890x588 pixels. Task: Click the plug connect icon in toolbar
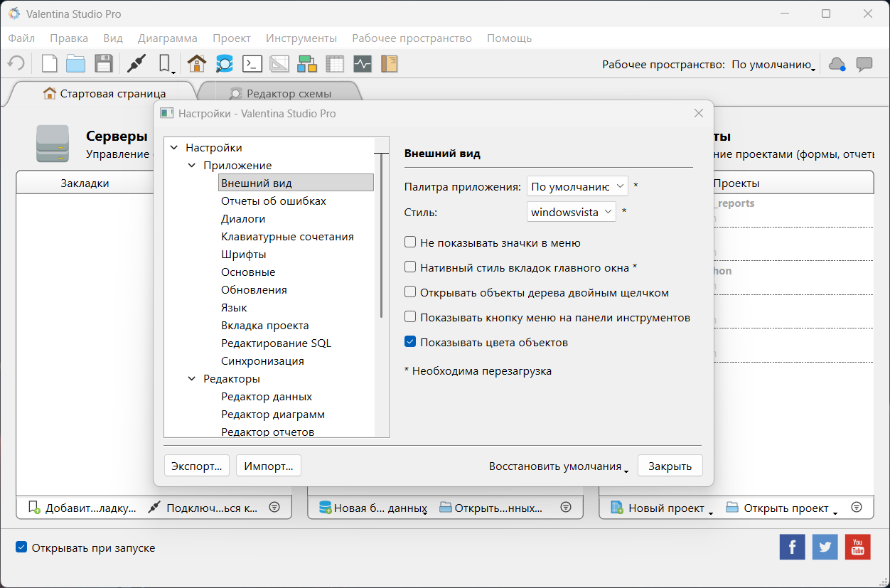pos(136,64)
